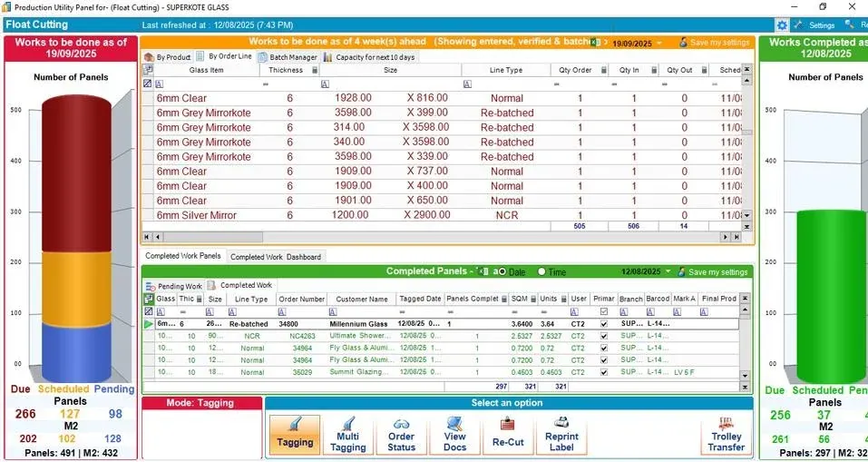Click the magnifier icon in blue top bar
This screenshot has height=462, width=868.
[x=849, y=25]
